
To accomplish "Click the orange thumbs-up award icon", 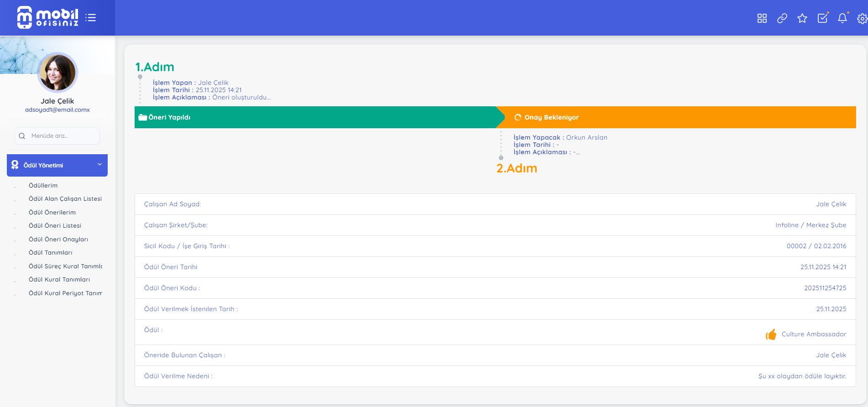I will pos(771,334).
